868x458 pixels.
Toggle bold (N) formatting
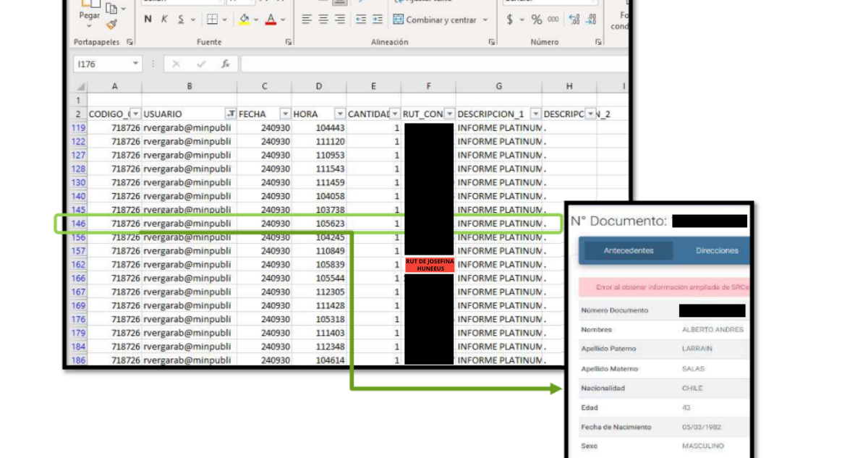pyautogui.click(x=148, y=20)
